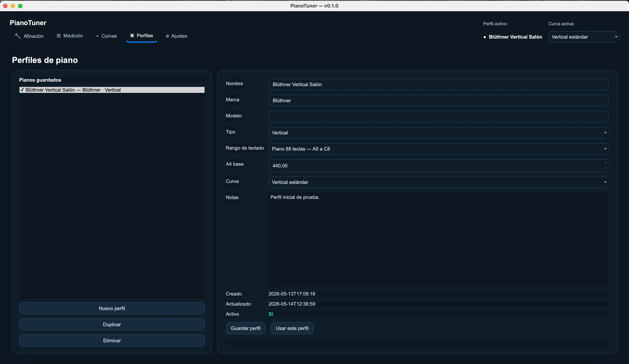Image resolution: width=629 pixels, height=364 pixels.
Task: Click the Perfiles tab's icon
Action: click(132, 35)
